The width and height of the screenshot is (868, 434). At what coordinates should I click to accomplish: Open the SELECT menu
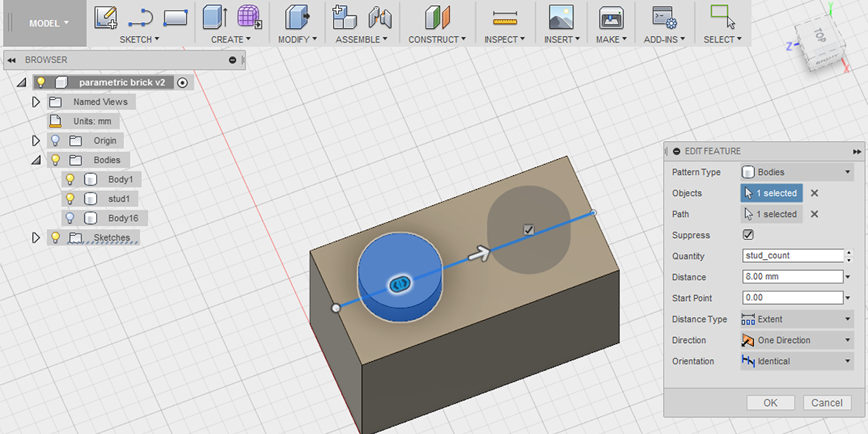click(722, 39)
